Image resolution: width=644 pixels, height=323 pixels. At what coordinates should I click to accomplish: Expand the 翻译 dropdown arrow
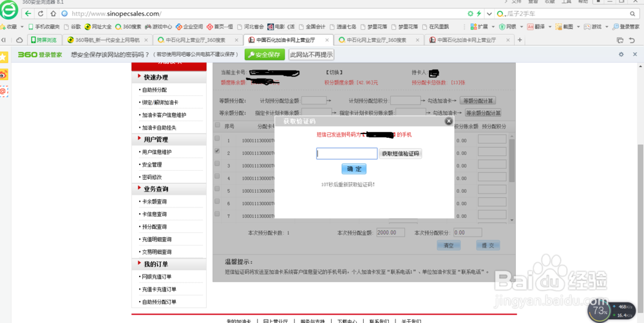click(549, 26)
